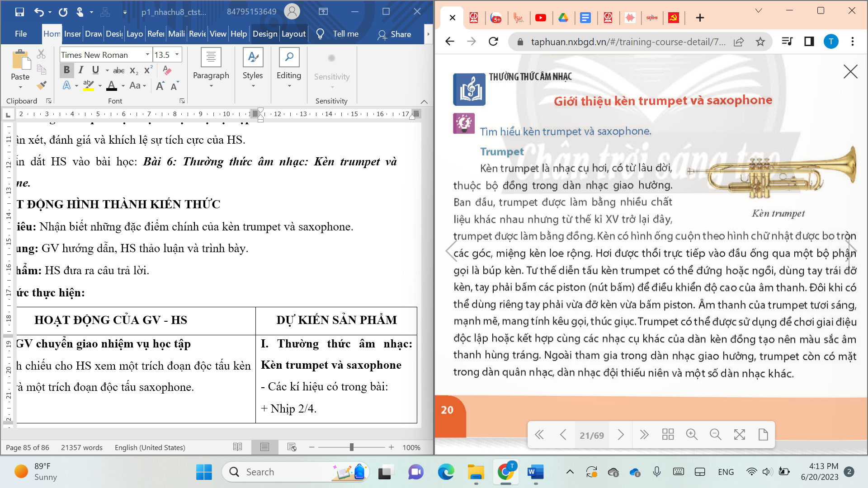Open the font size 13.5 dropdown

(x=177, y=55)
